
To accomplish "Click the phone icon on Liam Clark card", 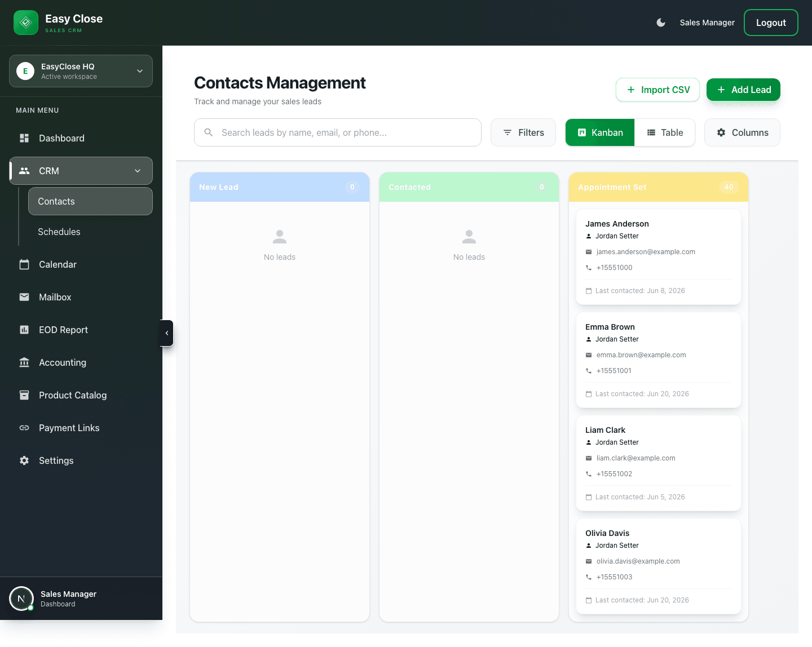I will (589, 474).
